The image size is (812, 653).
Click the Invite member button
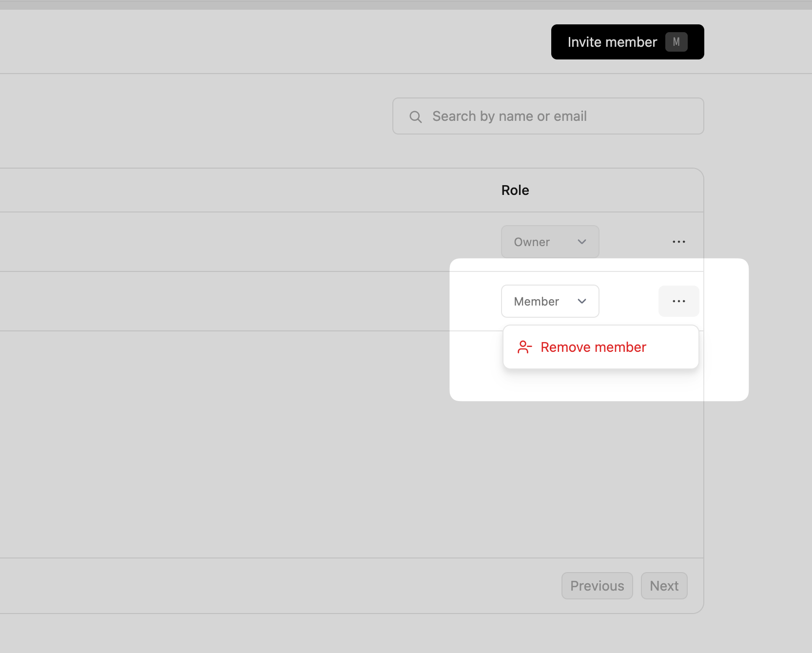coord(627,42)
